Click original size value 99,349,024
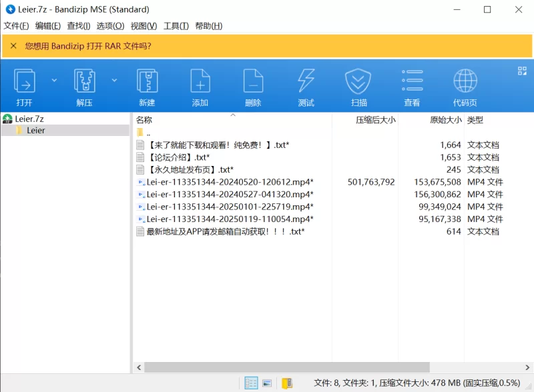The width and height of the screenshot is (534, 392). pos(440,207)
